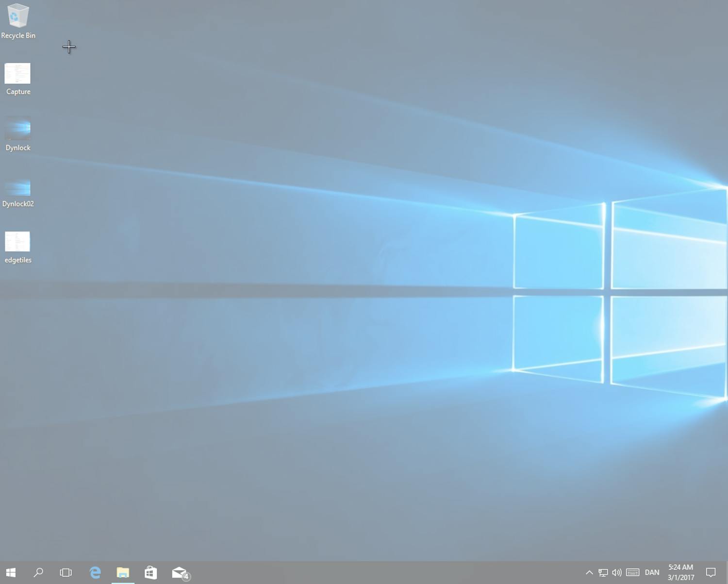Show the touch keyboard from tray
This screenshot has width=728, height=584.
coord(632,573)
